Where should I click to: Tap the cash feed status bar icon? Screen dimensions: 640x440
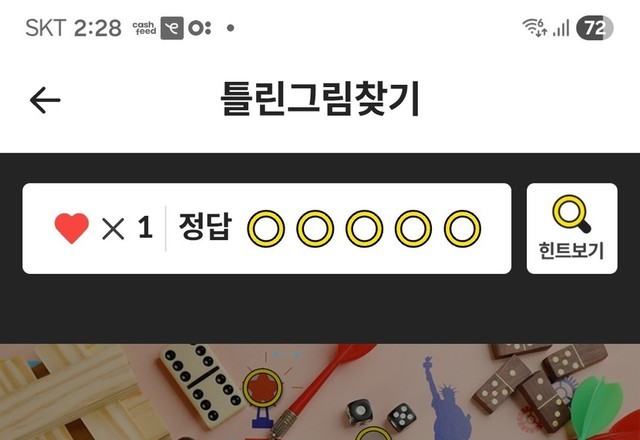click(144, 28)
